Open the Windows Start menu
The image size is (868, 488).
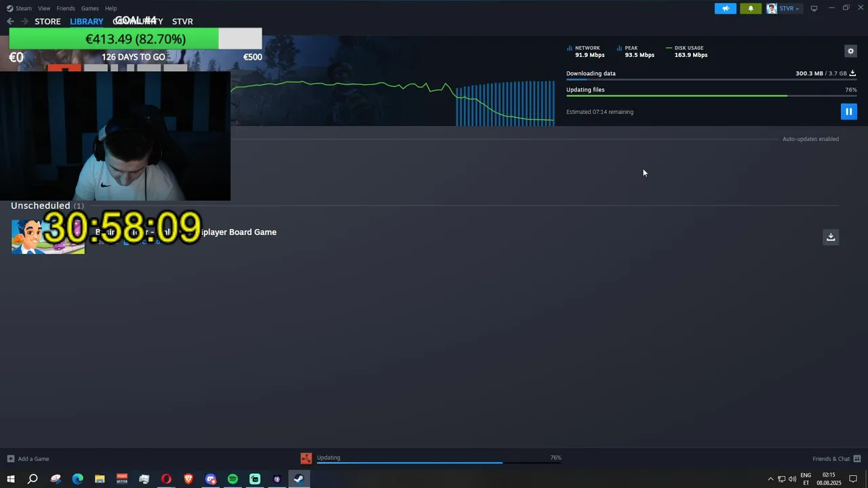click(10, 479)
